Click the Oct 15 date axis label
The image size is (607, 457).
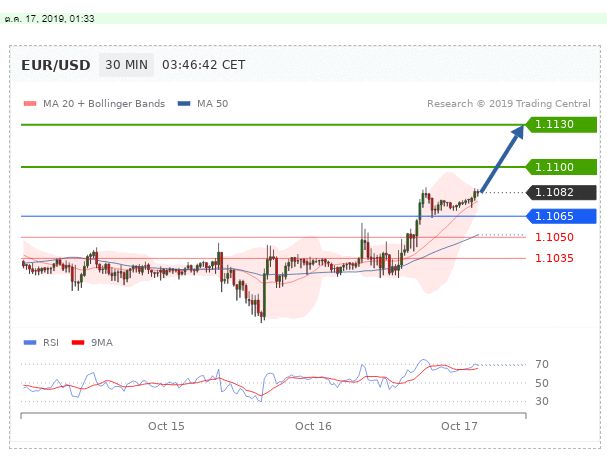[x=166, y=426]
